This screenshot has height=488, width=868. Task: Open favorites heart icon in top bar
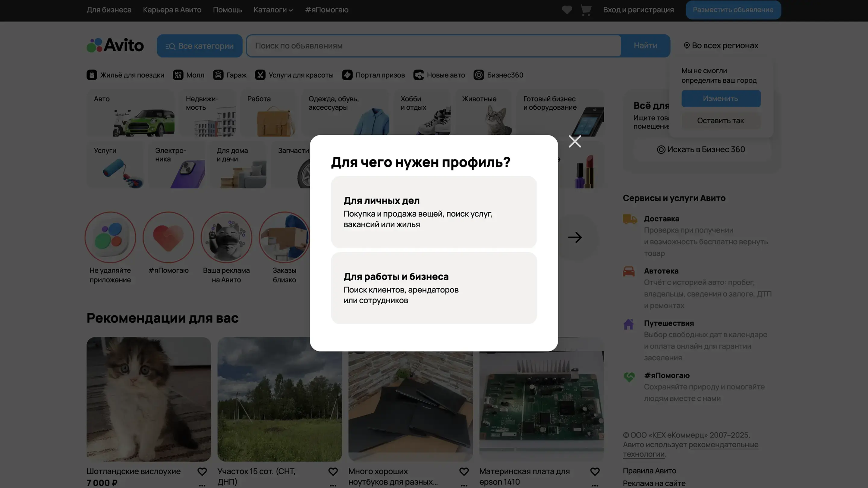[x=567, y=10]
